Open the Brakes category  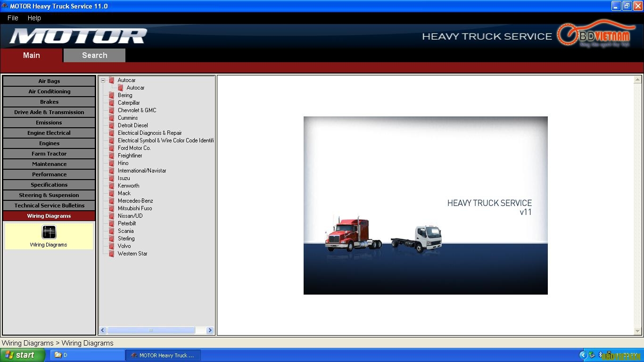pos(49,102)
